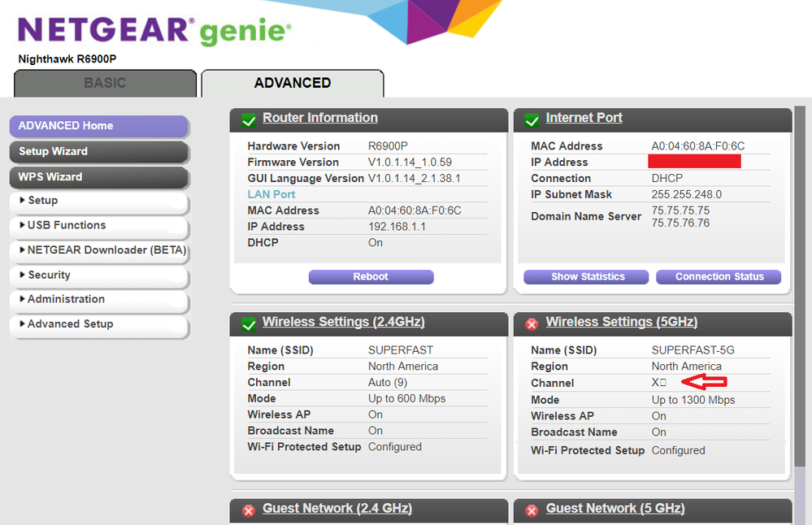Open ADVANCED Home in sidebar

[98, 126]
